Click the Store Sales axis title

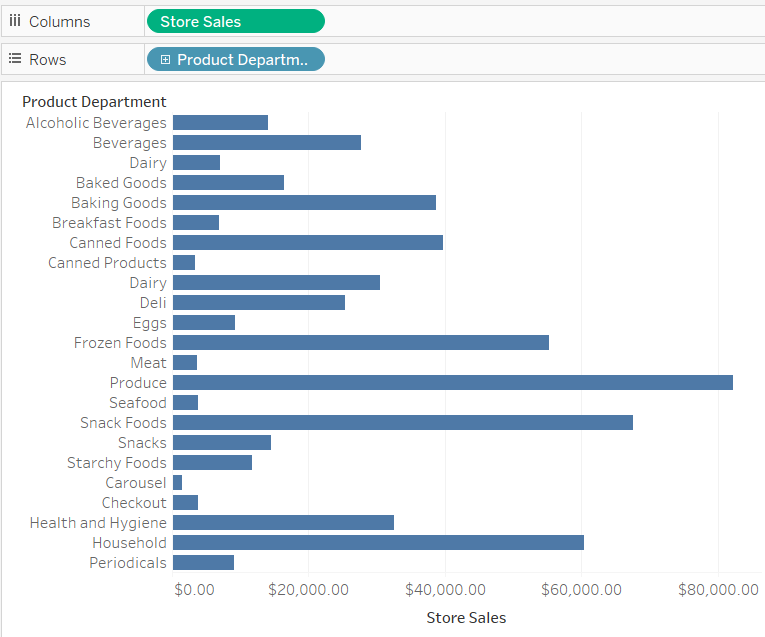pos(466,618)
